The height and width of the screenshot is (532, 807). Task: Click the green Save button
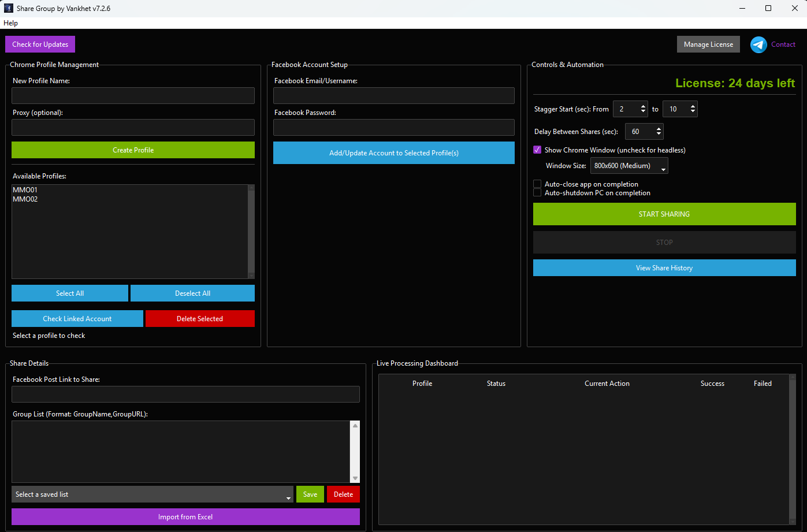coord(310,494)
